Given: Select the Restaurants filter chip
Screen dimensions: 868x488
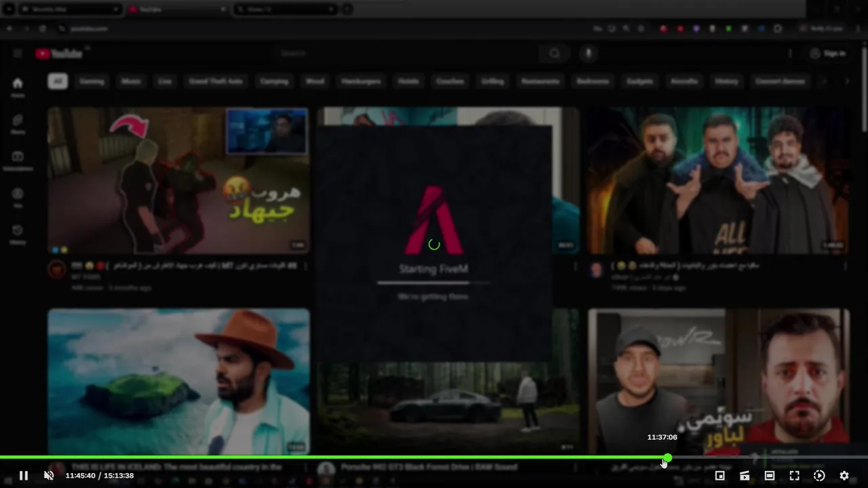Looking at the screenshot, I should click(x=540, y=81).
